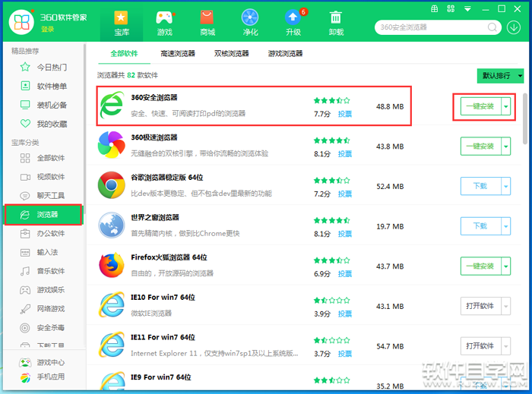Open the 卸载 trash uninstall section
The width and height of the screenshot is (532, 394).
pyautogui.click(x=336, y=24)
